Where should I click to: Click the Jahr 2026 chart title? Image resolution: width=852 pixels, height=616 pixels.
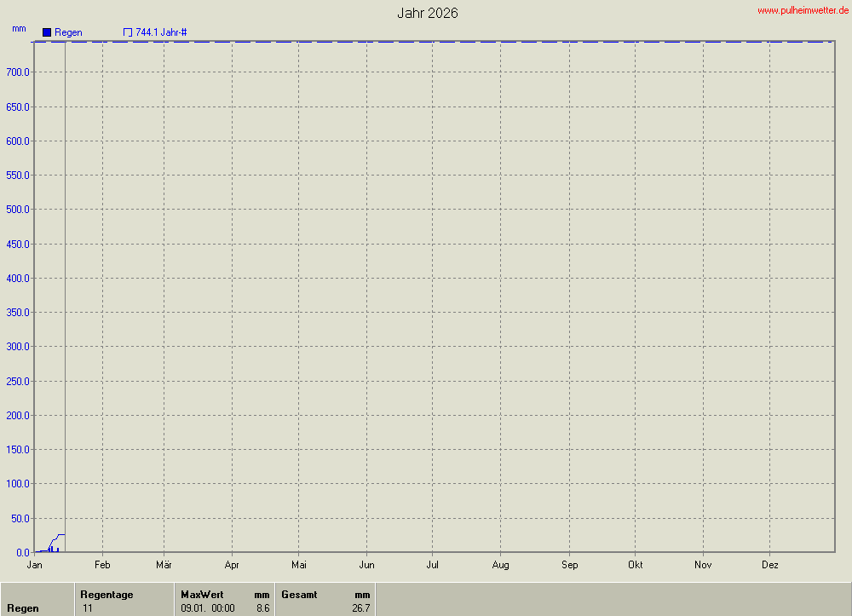coord(427,14)
